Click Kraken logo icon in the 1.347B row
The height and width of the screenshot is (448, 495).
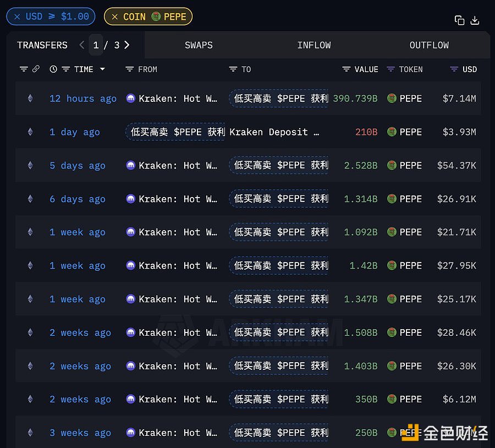coord(131,299)
